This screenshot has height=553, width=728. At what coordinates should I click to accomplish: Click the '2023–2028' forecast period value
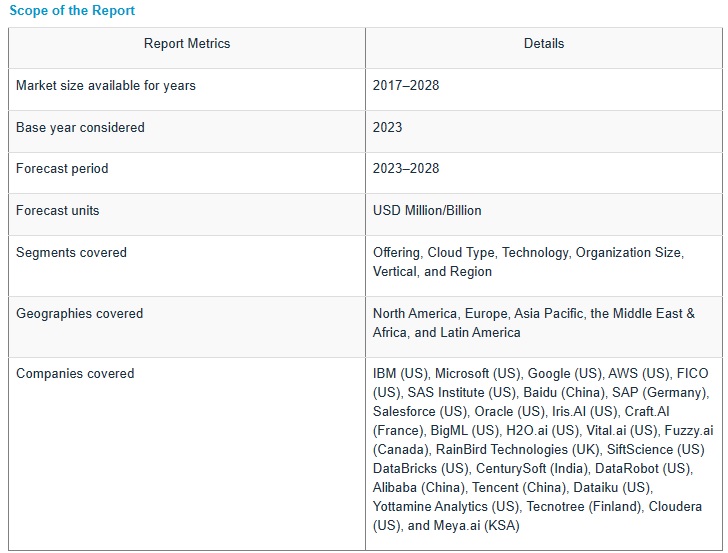click(406, 169)
